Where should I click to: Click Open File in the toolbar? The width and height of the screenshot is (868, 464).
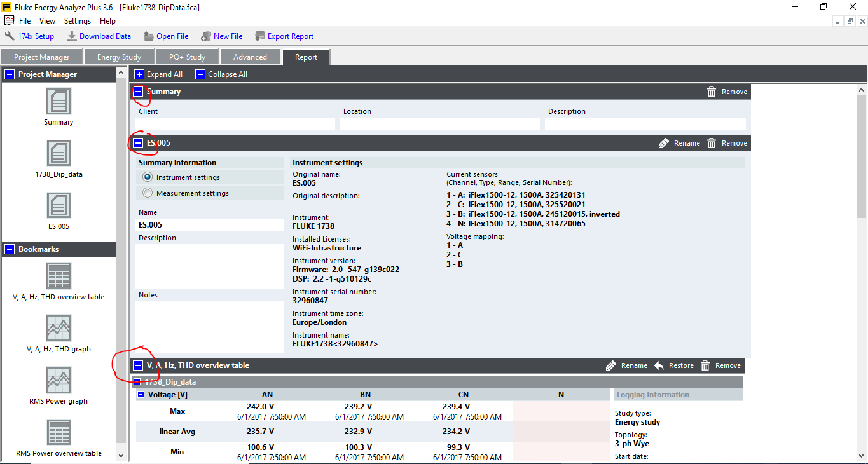tap(165, 36)
